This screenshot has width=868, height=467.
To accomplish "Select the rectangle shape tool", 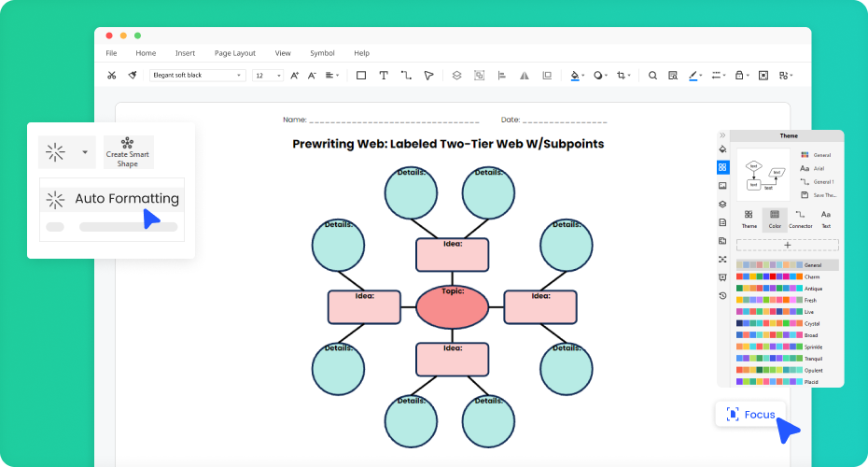I will click(361, 76).
